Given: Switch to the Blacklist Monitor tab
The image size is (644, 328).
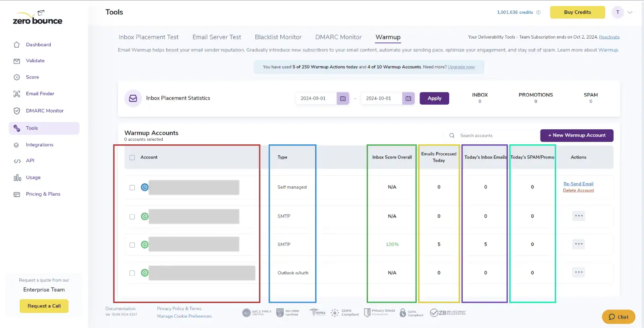Looking at the screenshot, I should 278,37.
